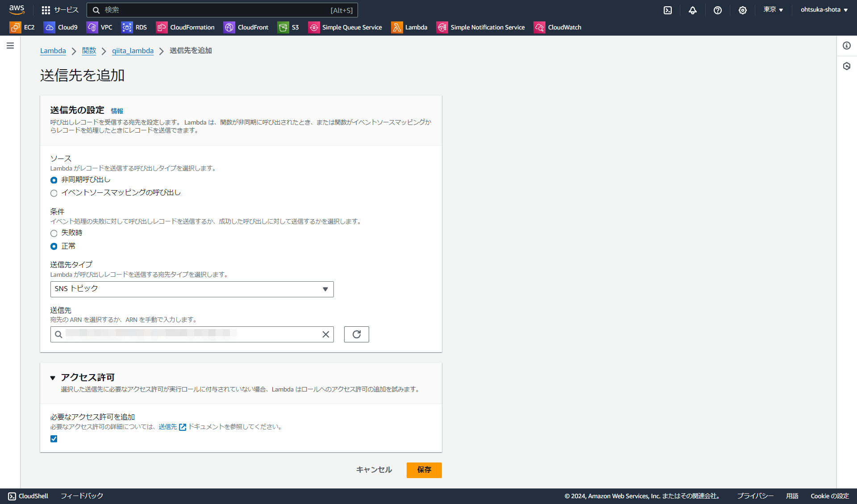Uncheck 必要なアクセス許可を追加
Viewport: 857px width, 504px height.
(x=54, y=439)
